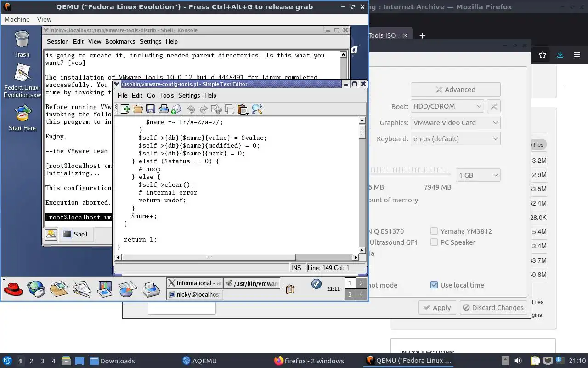
Task: Click the blue checkmark update notifier icon
Action: click(x=316, y=284)
